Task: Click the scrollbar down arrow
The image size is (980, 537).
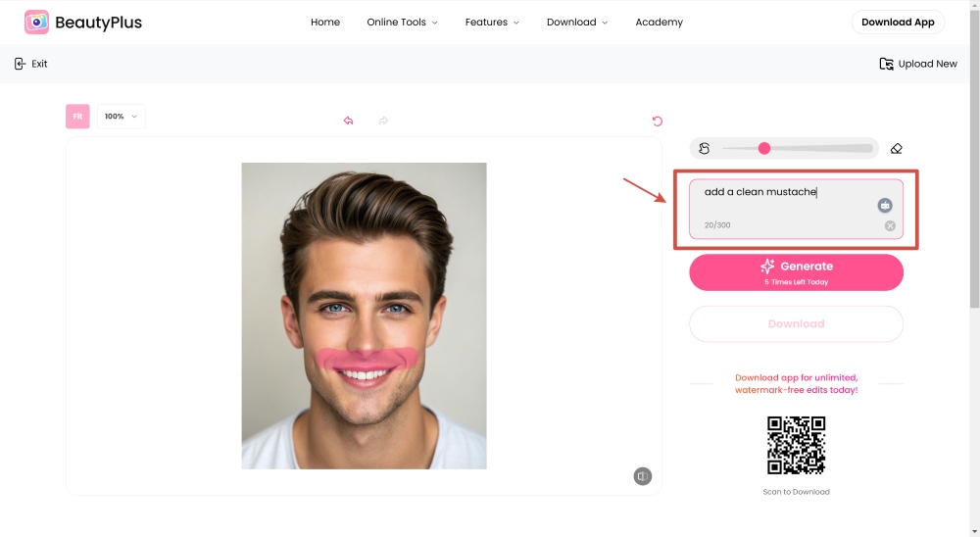Action: tap(974, 531)
